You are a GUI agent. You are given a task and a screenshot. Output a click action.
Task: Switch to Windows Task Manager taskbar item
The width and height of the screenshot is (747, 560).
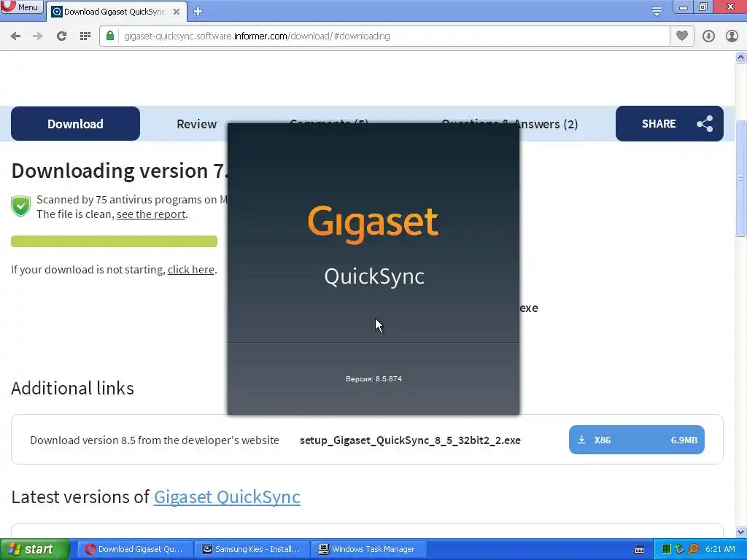coord(368,549)
